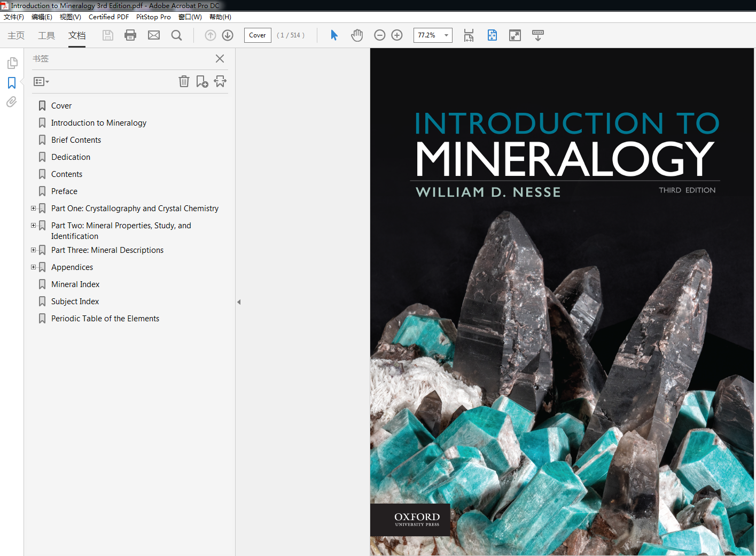Select the Hand pan tool

[357, 35]
